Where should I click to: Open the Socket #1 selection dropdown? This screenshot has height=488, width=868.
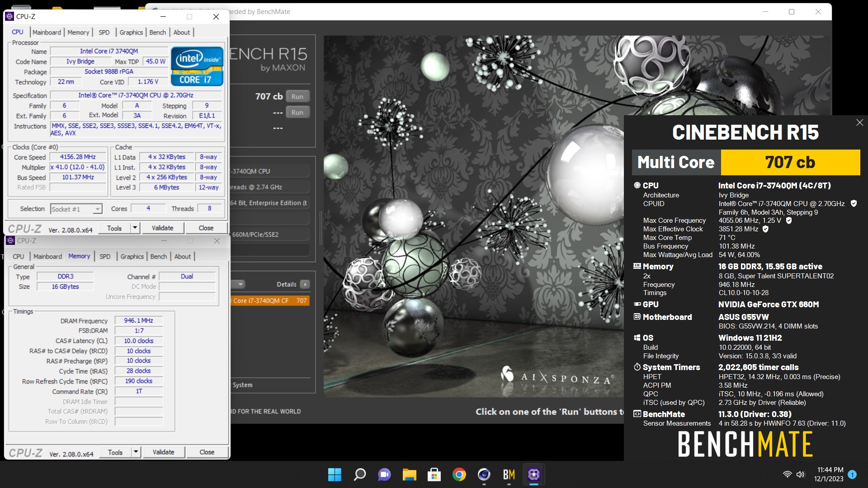tap(76, 209)
